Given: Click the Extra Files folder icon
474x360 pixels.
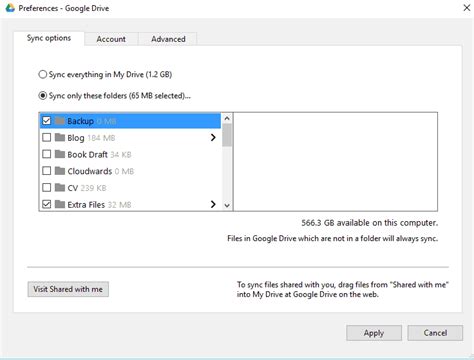Looking at the screenshot, I should 60,204.
